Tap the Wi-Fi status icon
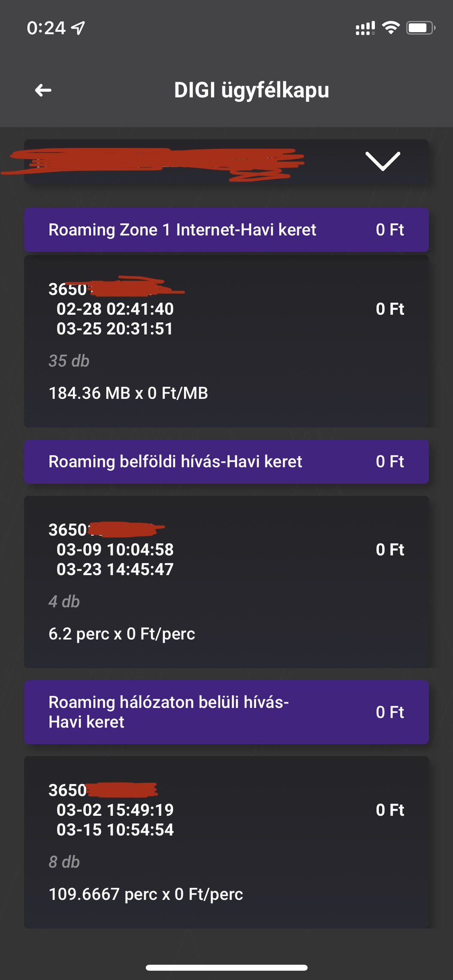The width and height of the screenshot is (453, 980). click(391, 28)
